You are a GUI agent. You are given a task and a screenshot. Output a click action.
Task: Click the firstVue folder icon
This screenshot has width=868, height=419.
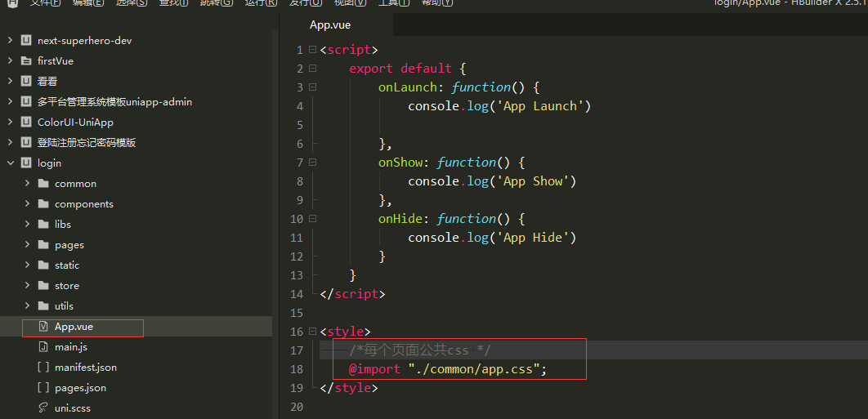point(25,61)
